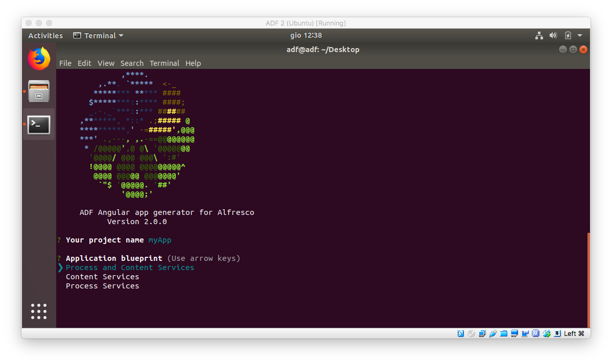Click the volume speaker icon in top bar

[553, 36]
